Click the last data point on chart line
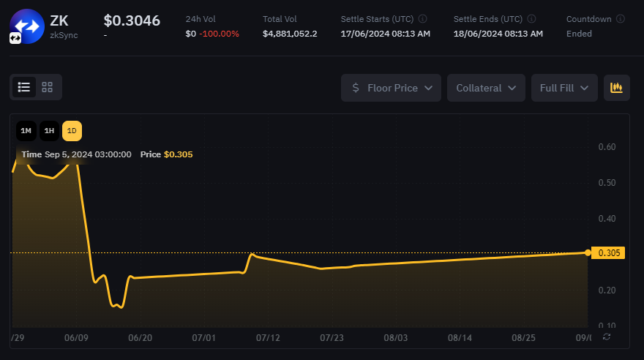Screen dimensions: 644x360 point(588,253)
